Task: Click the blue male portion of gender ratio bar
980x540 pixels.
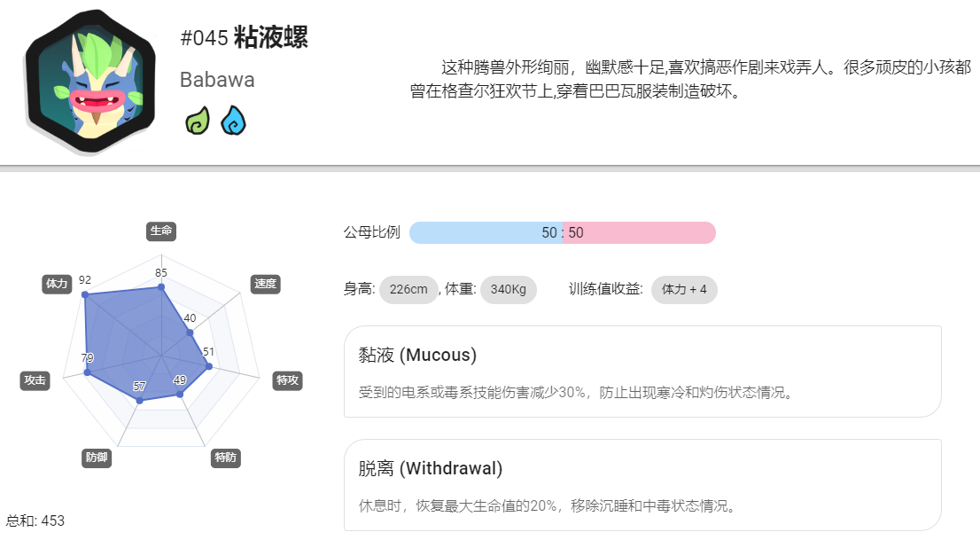Action: tap(486, 233)
